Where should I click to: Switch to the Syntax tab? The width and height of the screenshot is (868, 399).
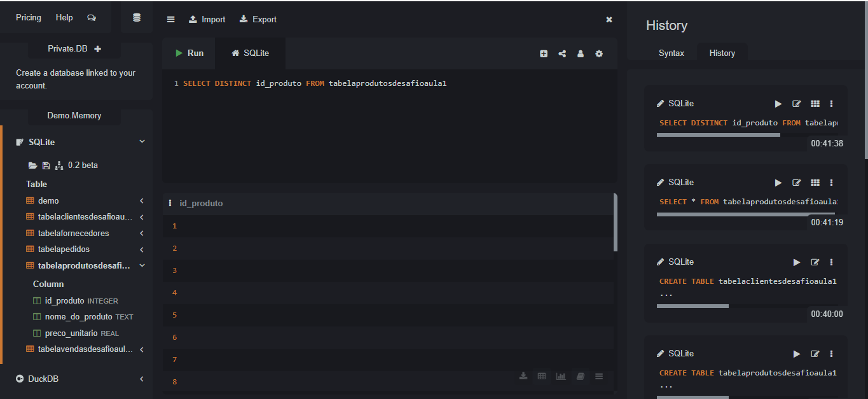[671, 53]
